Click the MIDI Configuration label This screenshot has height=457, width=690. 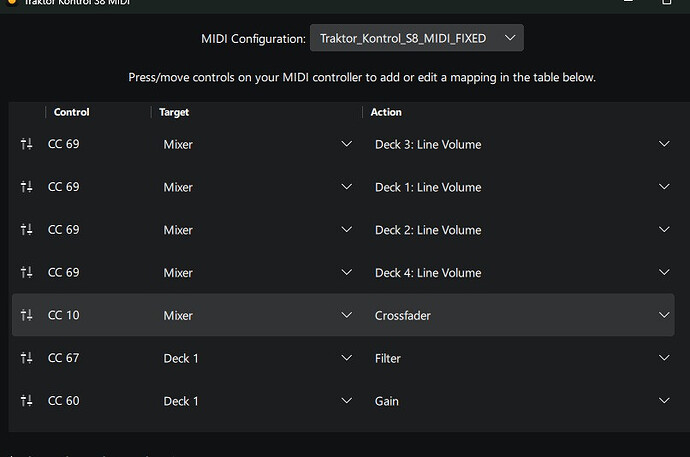pyautogui.click(x=253, y=39)
